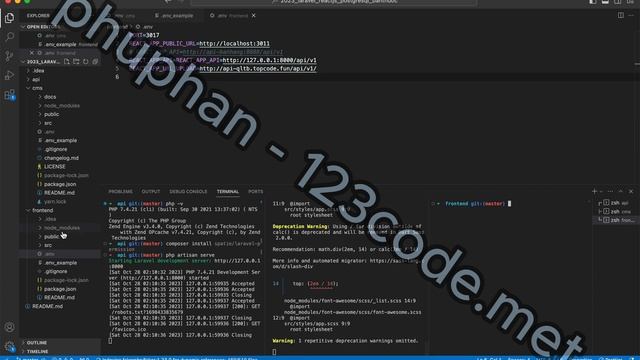Open .gitignore in cms folder
This screenshot has height=360, width=640.
point(56,149)
